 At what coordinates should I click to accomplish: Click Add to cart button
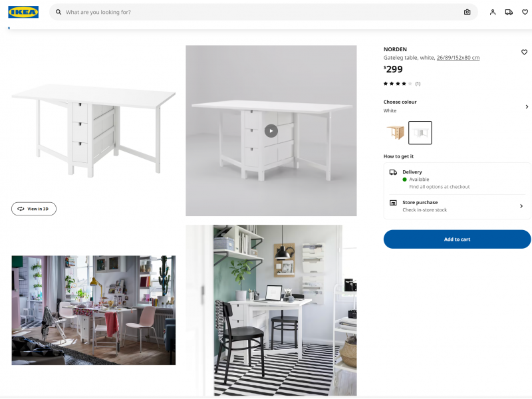[x=457, y=239]
